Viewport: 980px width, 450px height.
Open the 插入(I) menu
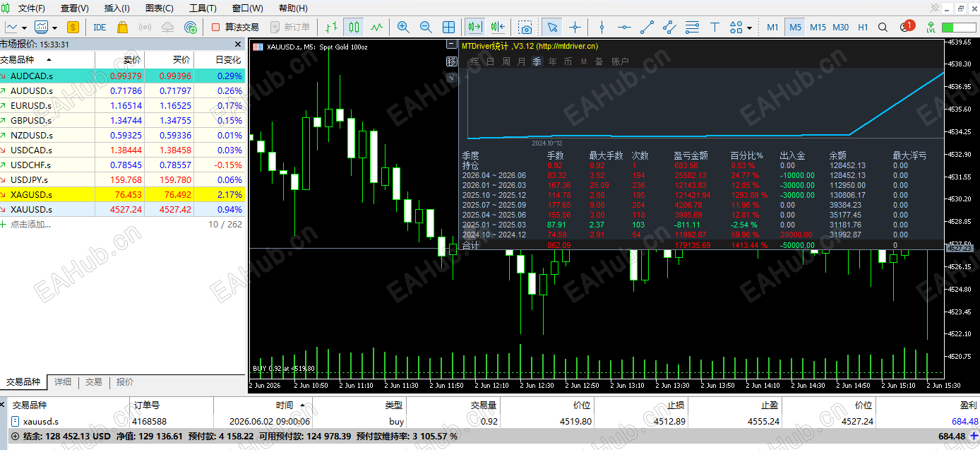(117, 8)
